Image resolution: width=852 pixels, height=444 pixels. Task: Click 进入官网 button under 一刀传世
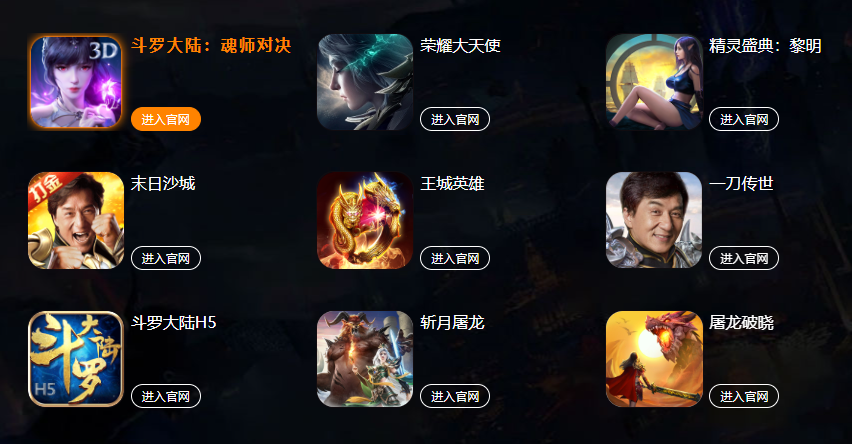(744, 258)
